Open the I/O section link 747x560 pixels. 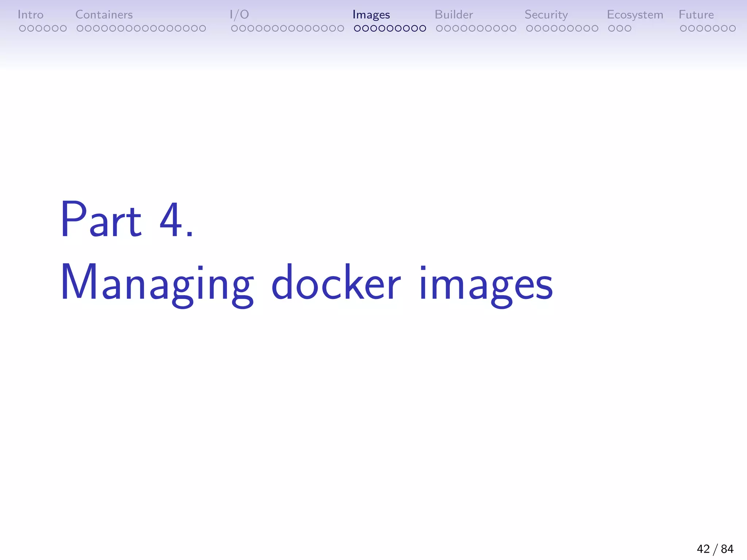coord(239,15)
